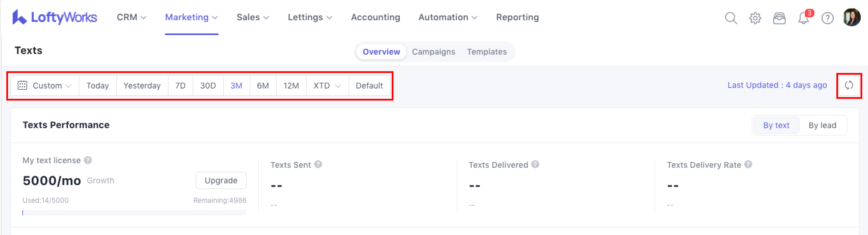The height and width of the screenshot is (235, 868).
Task: Switch to the Campaigns tab
Action: pos(433,51)
